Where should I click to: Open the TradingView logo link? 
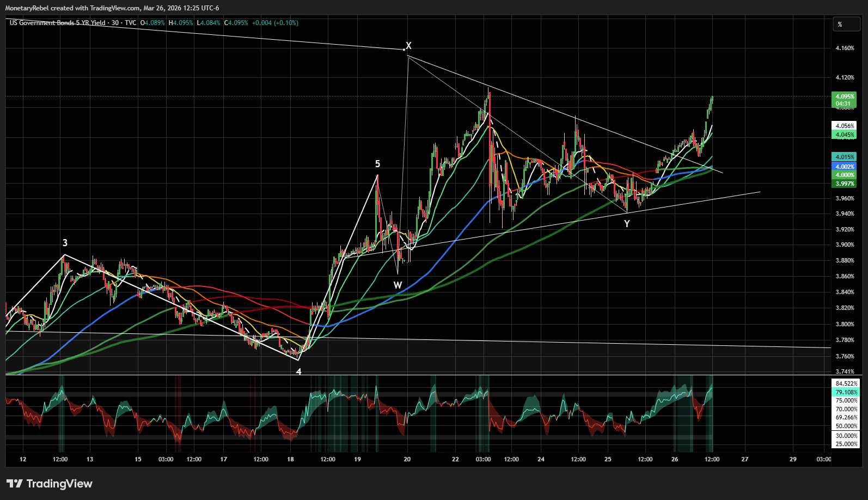pyautogui.click(x=50, y=484)
